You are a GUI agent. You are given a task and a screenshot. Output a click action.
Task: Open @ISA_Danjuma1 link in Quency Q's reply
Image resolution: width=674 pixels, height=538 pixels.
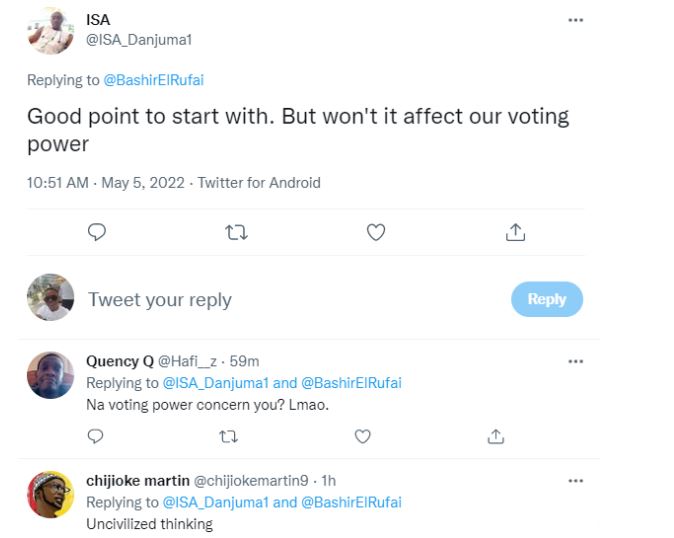tap(214, 383)
